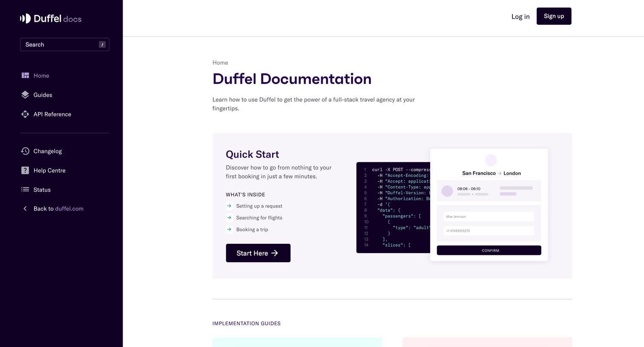This screenshot has width=644, height=347.
Task: Open the Help Centre link
Action: point(49,170)
